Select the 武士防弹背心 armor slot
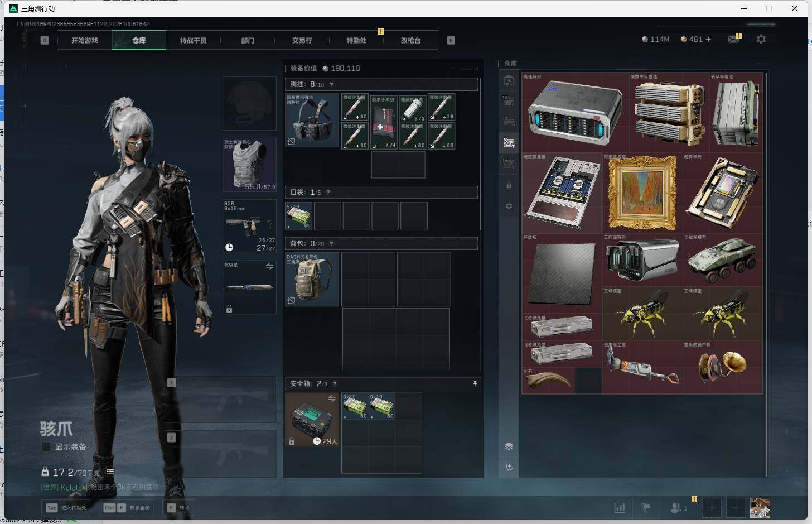This screenshot has height=524, width=812. (249, 165)
